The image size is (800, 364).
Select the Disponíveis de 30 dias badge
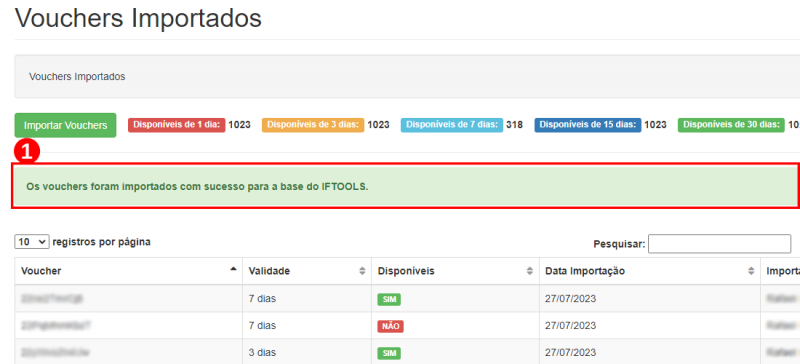click(x=731, y=125)
